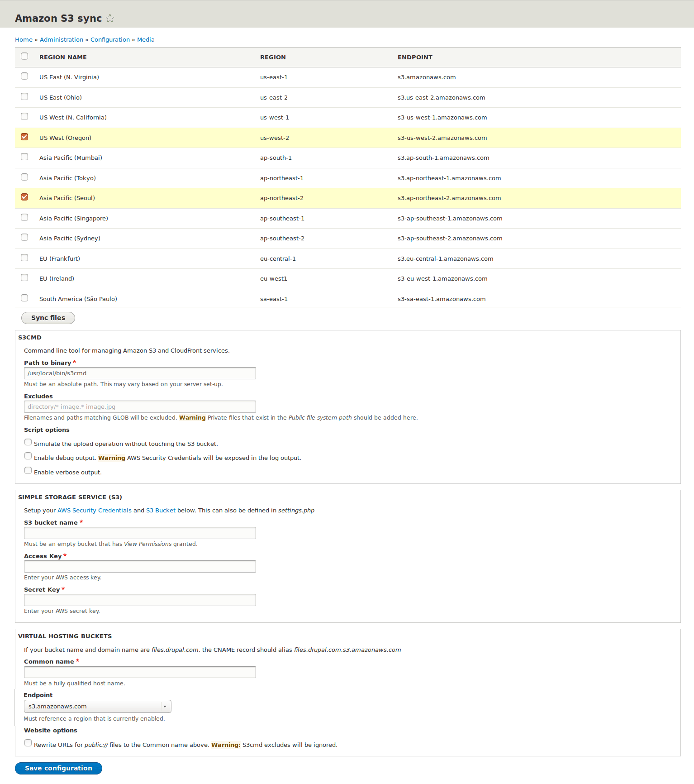The width and height of the screenshot is (694, 784).
Task: Select the s3-eu-west-1.amazonaws.com endpoint cell
Action: point(442,279)
